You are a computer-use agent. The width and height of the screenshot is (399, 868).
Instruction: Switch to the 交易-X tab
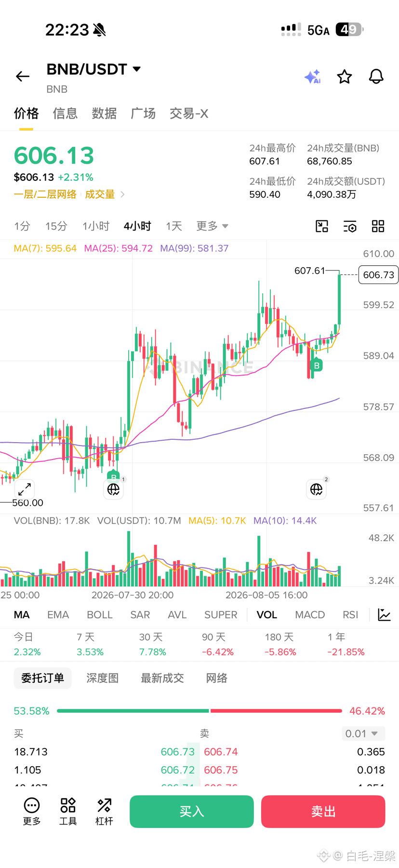(x=189, y=113)
